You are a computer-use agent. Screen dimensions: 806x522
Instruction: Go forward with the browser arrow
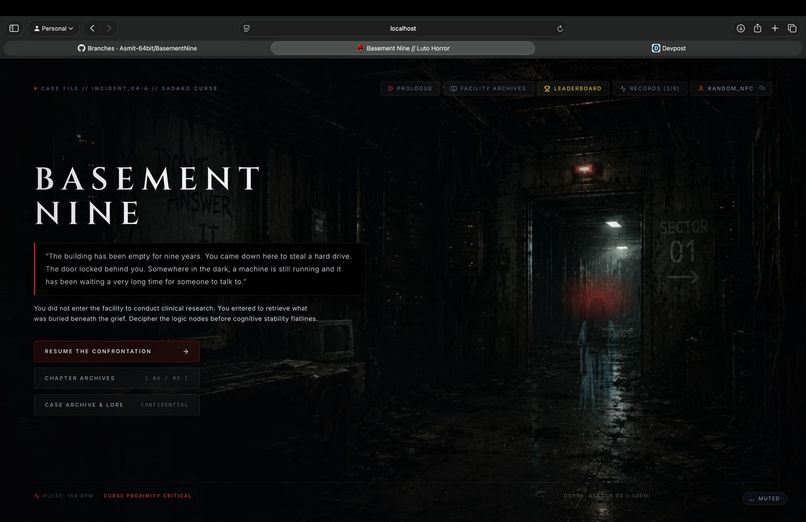[108, 28]
